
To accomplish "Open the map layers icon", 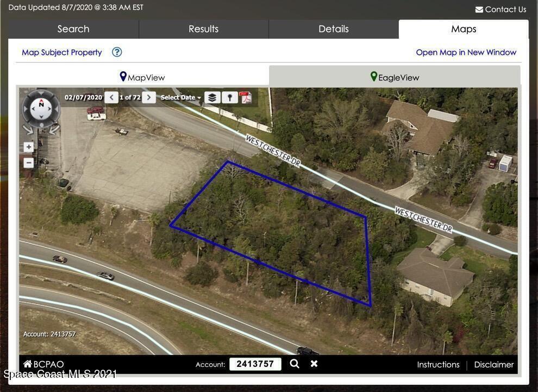I will [212, 97].
